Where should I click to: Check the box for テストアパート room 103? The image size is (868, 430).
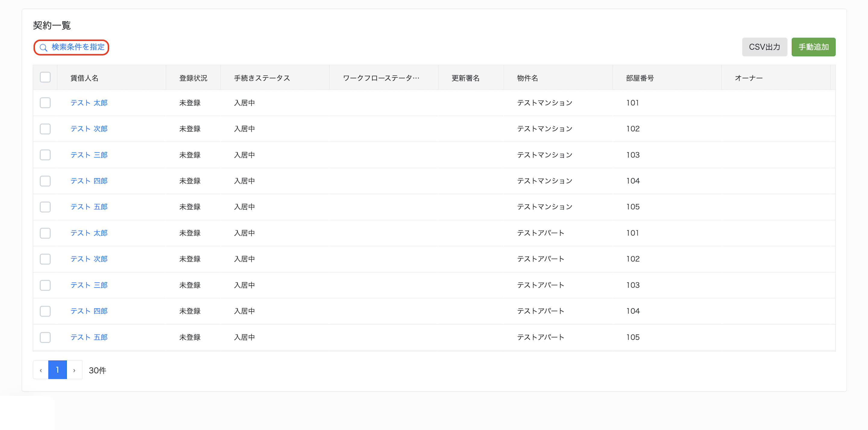point(45,285)
